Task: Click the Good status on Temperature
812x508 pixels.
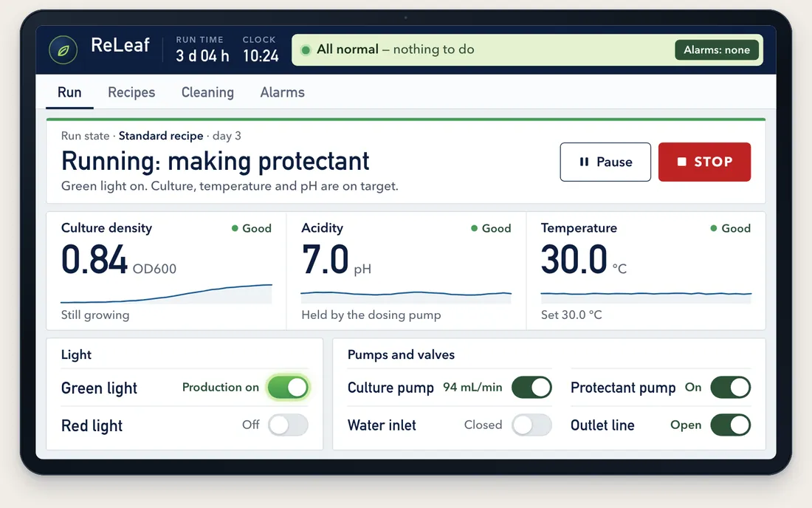Action: point(731,228)
